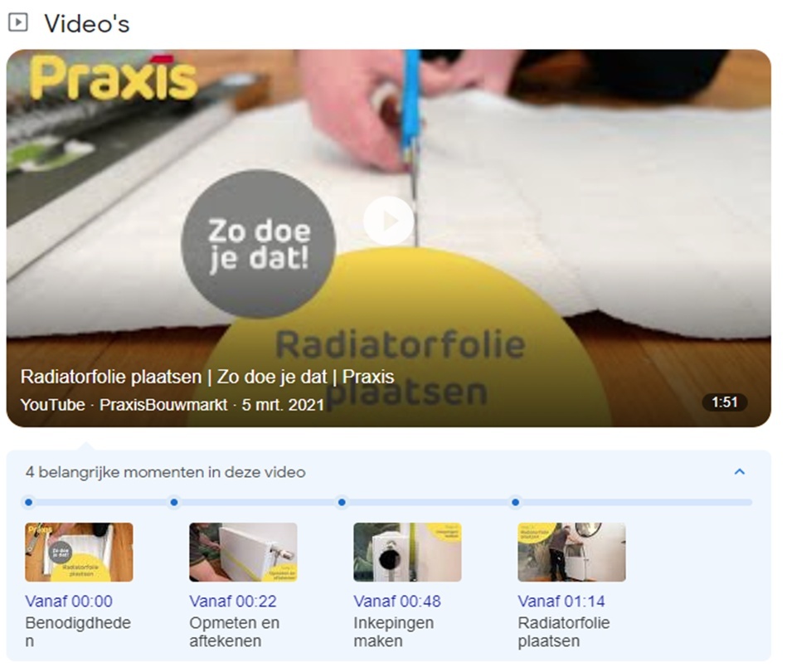This screenshot has width=787, height=672.
Task: Click Radiatorfolie plaatsen caption under 01:14
Action: pyautogui.click(x=564, y=632)
